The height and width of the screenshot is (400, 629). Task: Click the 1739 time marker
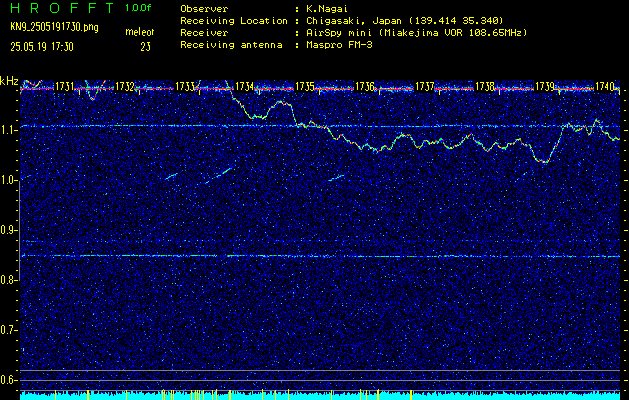coord(545,86)
